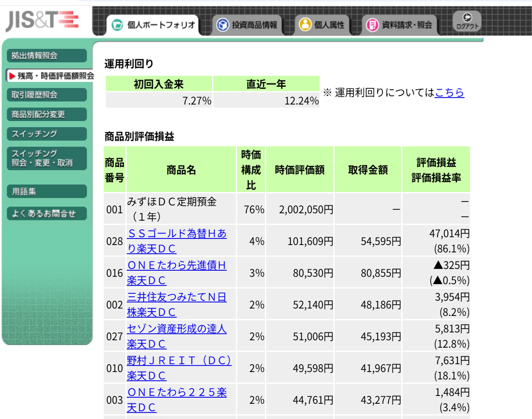Open 野村ＪＲＥＩＴ（ＤＣ）楽天ＤＣ link
This screenshot has width=532, height=419.
179,361
